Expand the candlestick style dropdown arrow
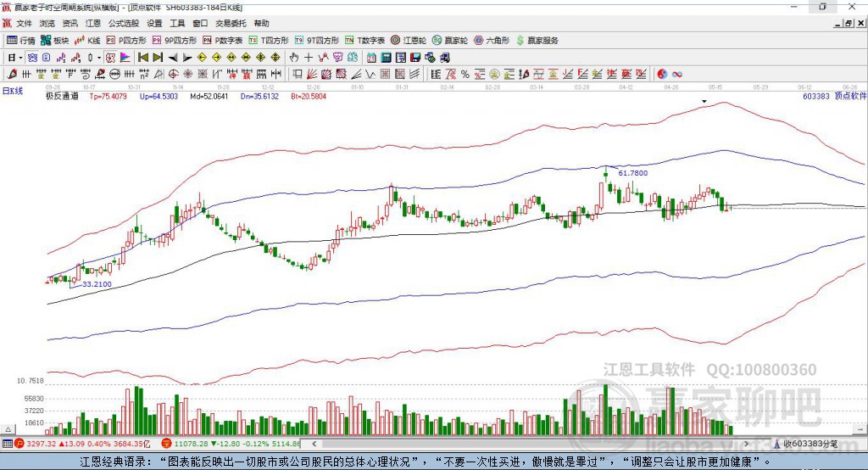Screen dimensions: 868x470 (x=99, y=58)
